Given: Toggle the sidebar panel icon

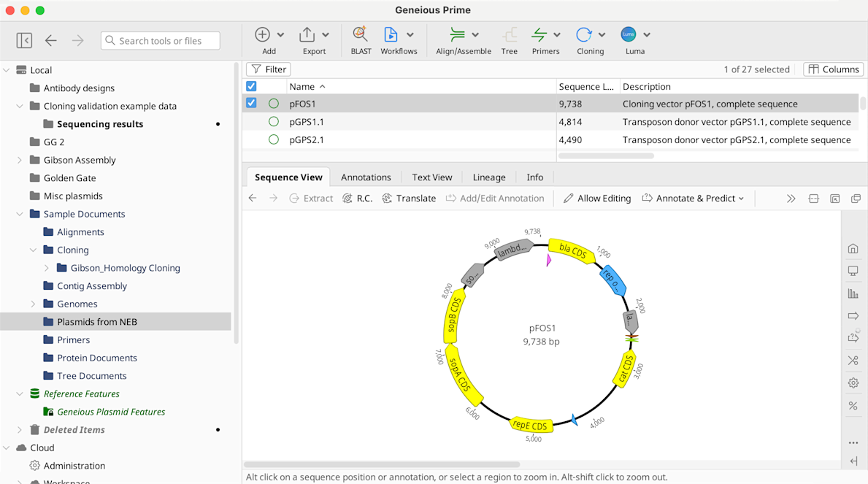Looking at the screenshot, I should (x=24, y=41).
